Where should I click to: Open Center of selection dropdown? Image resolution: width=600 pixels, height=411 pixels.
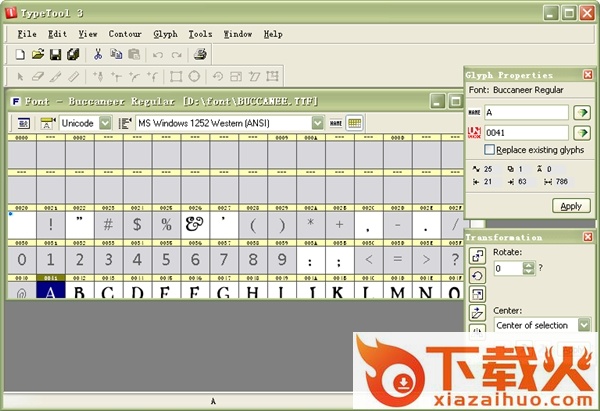point(584,325)
